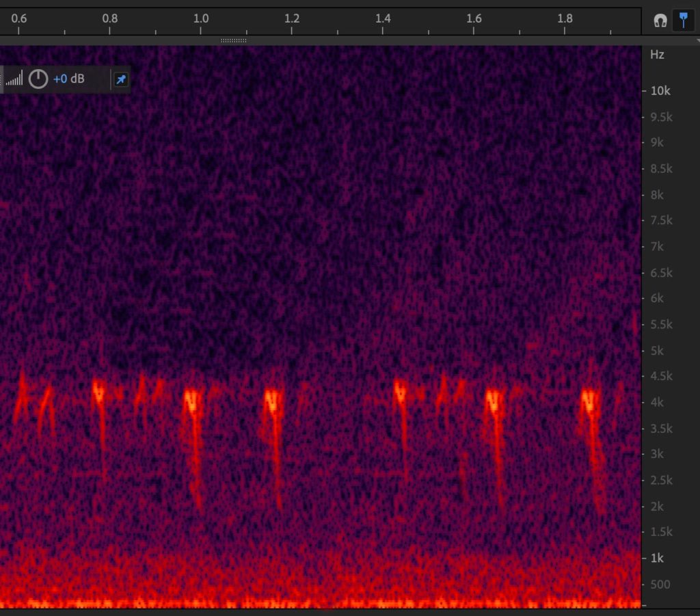The width and height of the screenshot is (700, 616).
Task: Click the +0 dB gain value
Action: click(x=68, y=79)
